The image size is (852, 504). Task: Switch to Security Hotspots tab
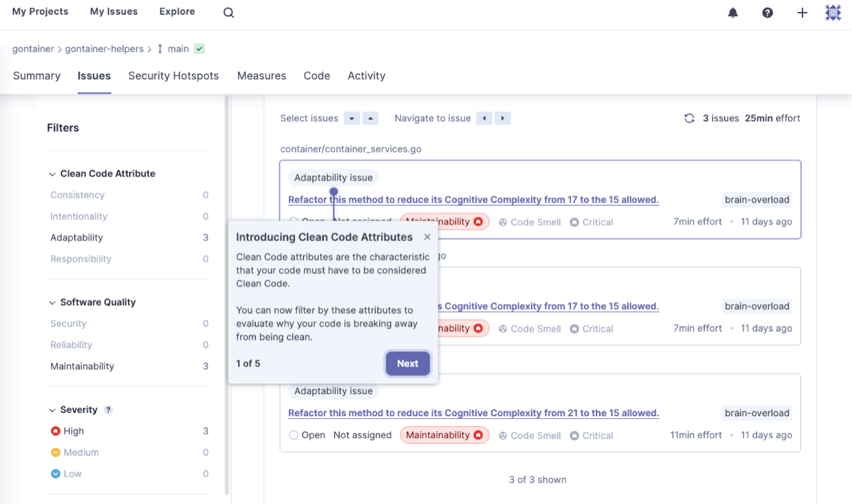[x=173, y=75]
